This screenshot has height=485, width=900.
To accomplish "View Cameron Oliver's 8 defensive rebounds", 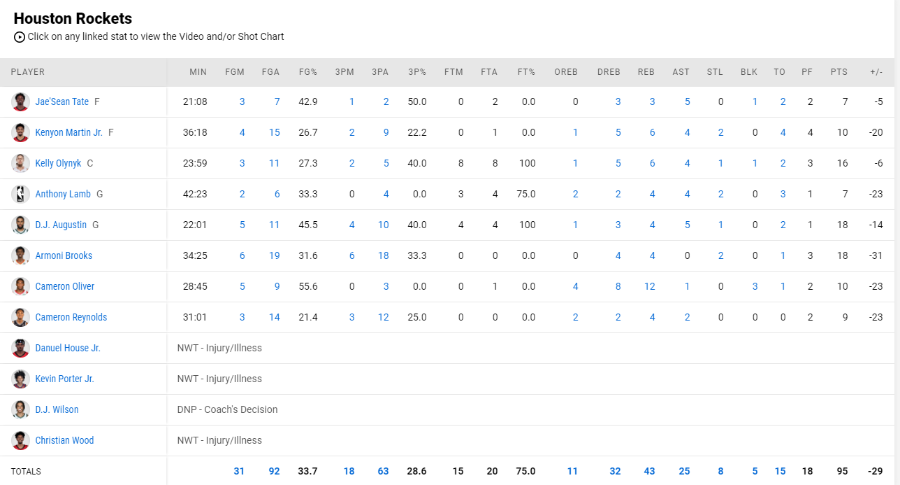I will point(618,286).
